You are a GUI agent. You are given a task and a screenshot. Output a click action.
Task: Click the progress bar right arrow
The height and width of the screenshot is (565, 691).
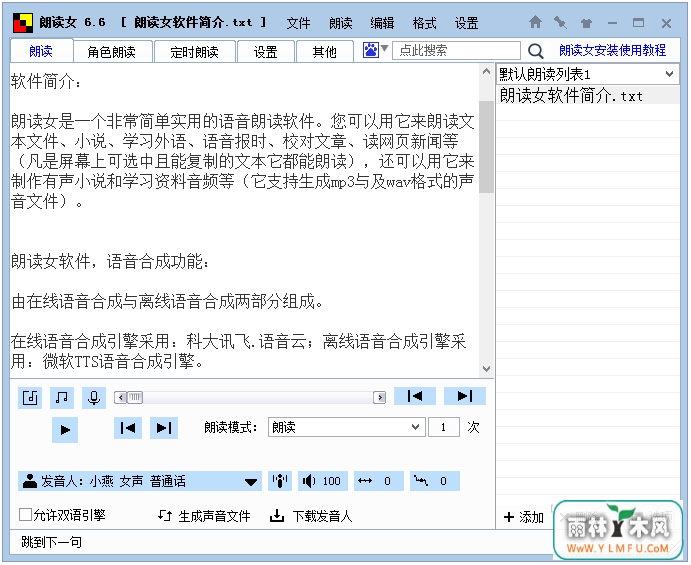(379, 398)
